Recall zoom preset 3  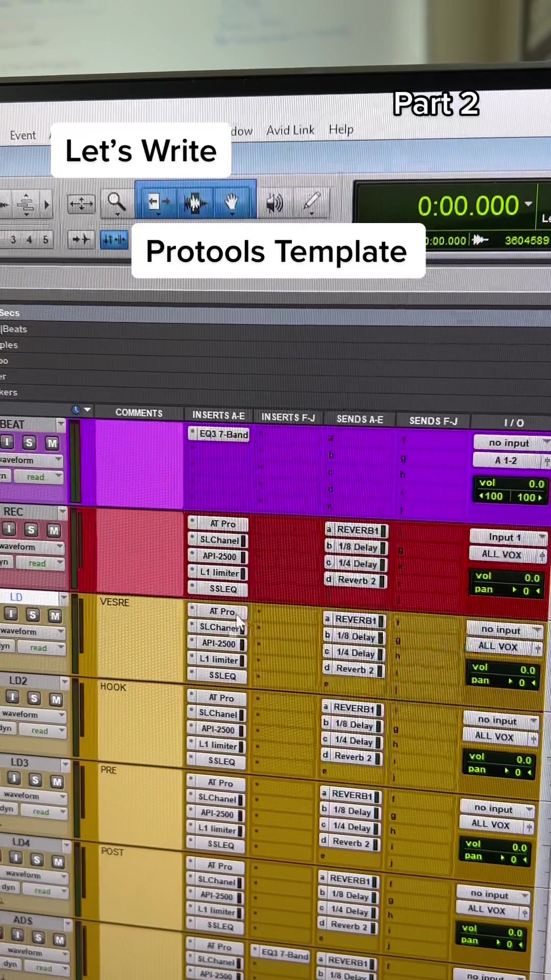pos(13,239)
